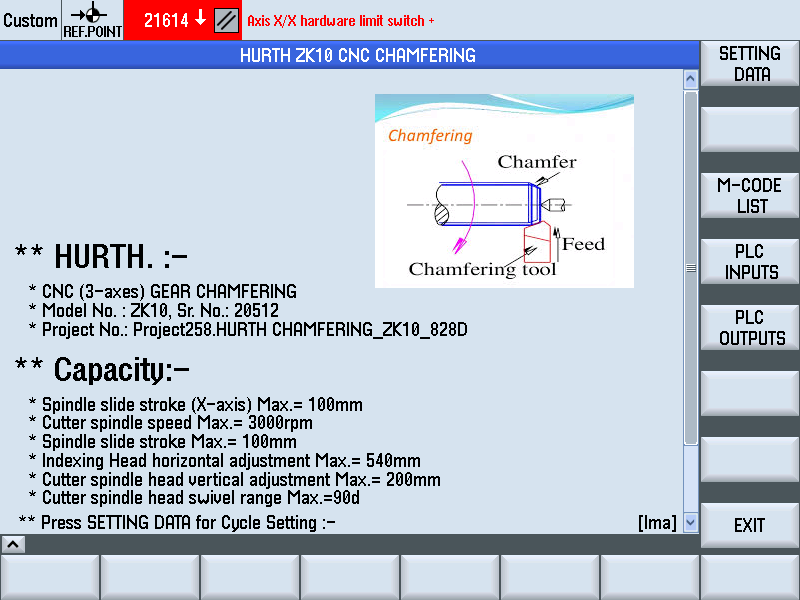800x600 pixels.
Task: Click the Model No. ZK10 Sr. No. 20512 line
Action: tap(154, 310)
